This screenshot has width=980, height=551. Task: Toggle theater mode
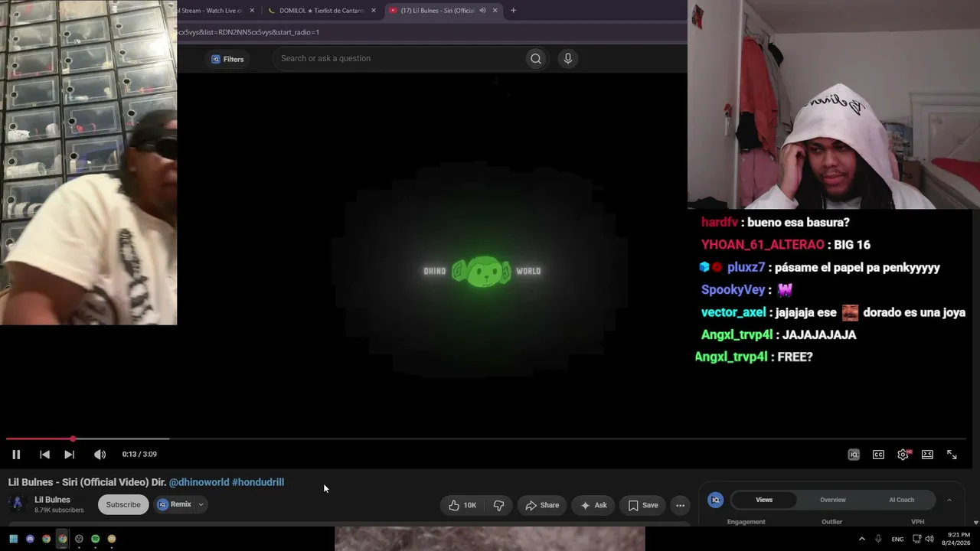(x=927, y=455)
